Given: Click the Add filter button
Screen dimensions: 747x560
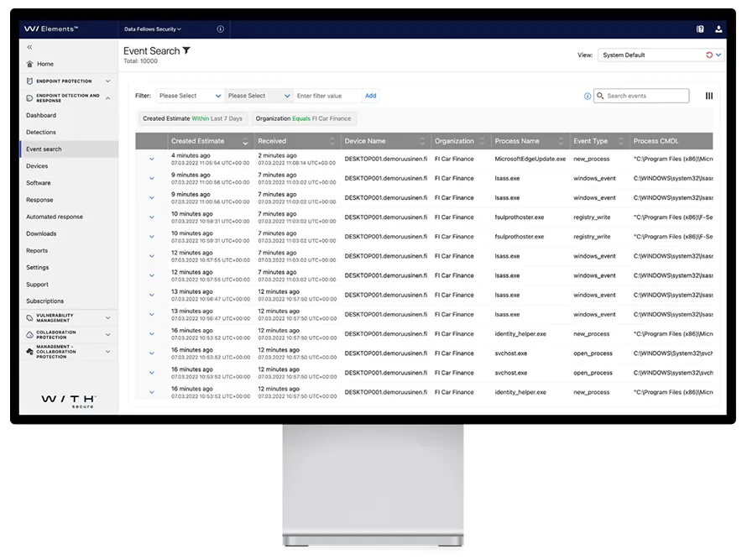Looking at the screenshot, I should [370, 96].
